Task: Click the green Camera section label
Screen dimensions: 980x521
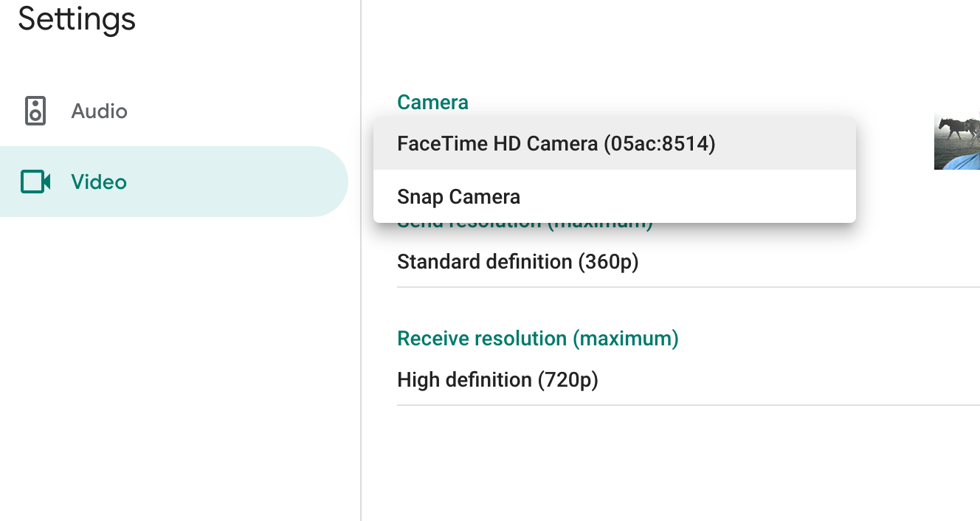Action: (x=432, y=102)
